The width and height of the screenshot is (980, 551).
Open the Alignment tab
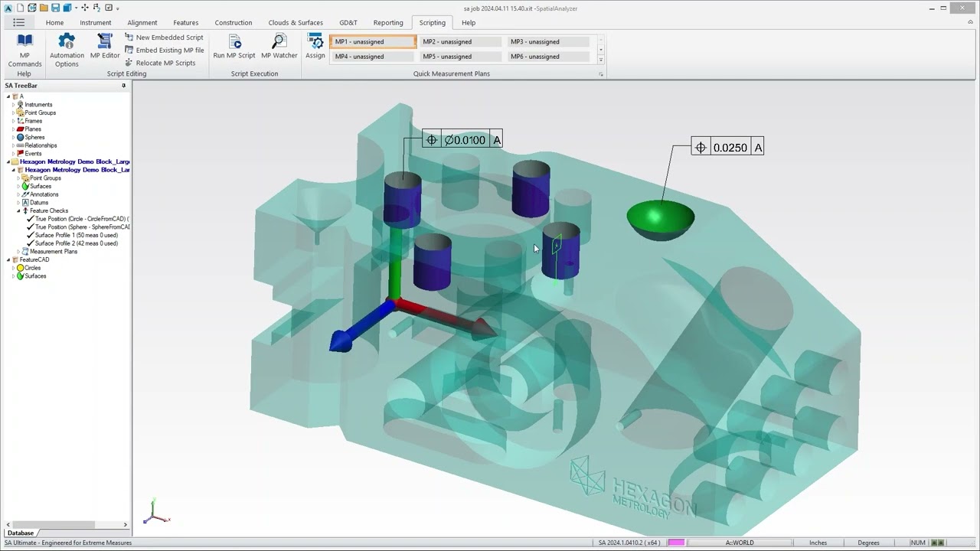[x=142, y=23]
